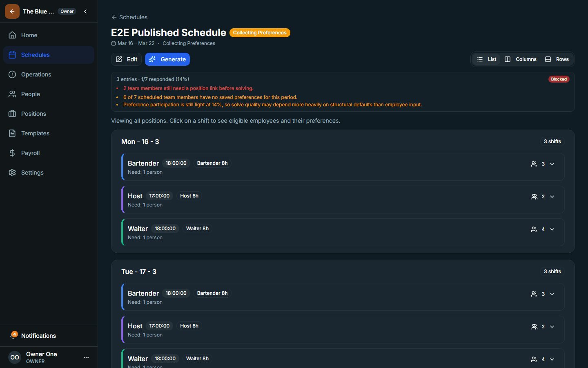Click the Payroll dollar icon

(12, 153)
